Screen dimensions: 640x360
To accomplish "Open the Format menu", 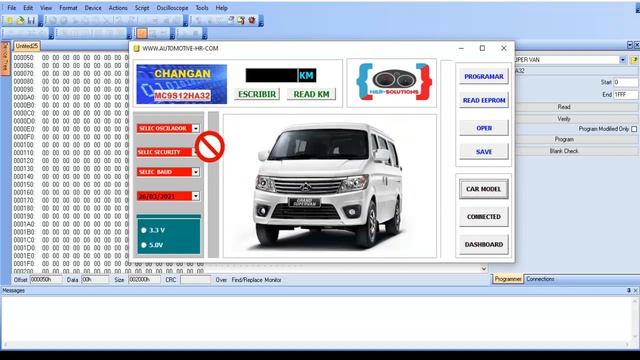I will click(68, 8).
